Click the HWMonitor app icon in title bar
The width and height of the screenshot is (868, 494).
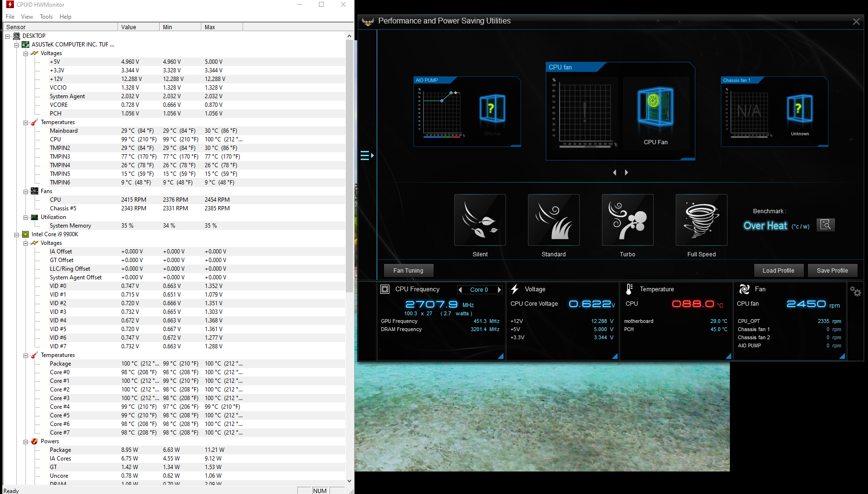(10, 5)
